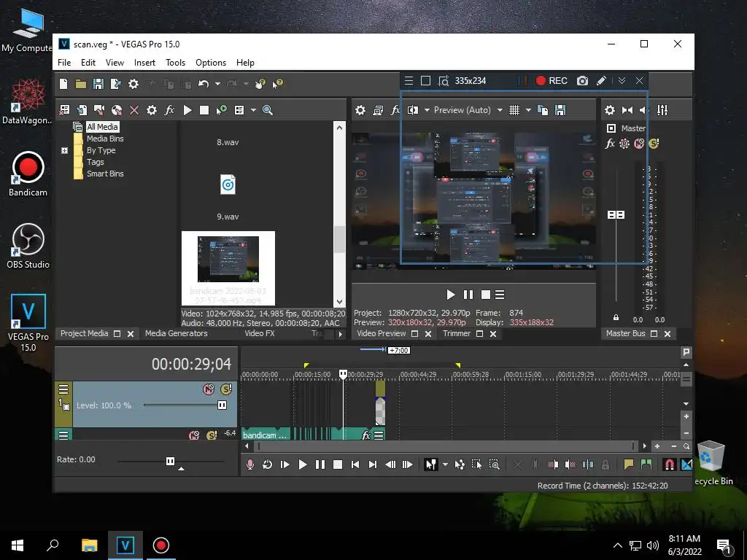
Task: Open the File menu
Action: coord(64,63)
